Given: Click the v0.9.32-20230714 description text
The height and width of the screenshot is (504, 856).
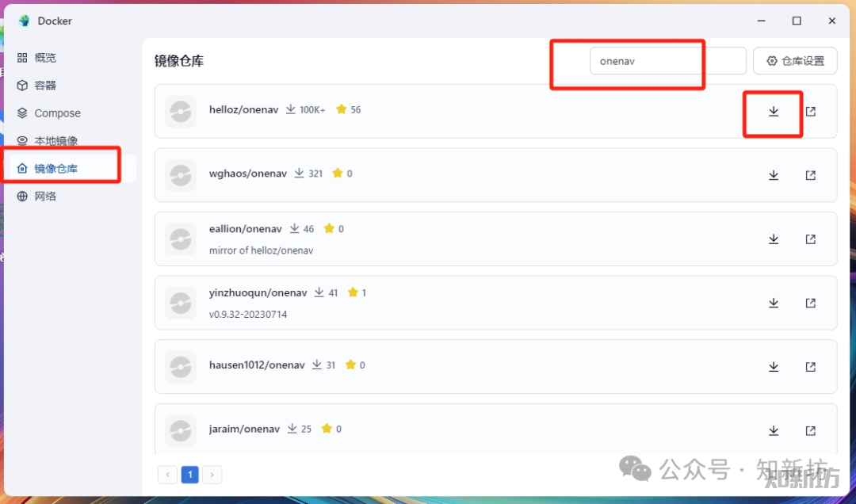Looking at the screenshot, I should (248, 315).
